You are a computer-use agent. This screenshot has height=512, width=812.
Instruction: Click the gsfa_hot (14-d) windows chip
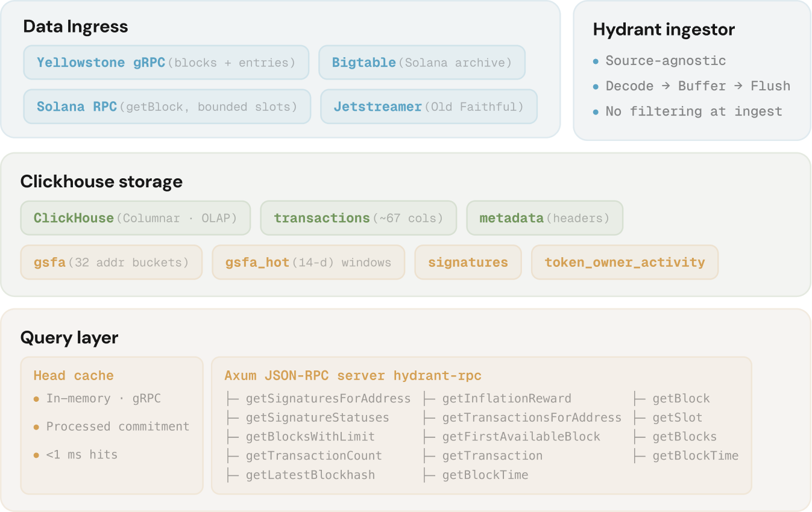[x=308, y=262]
